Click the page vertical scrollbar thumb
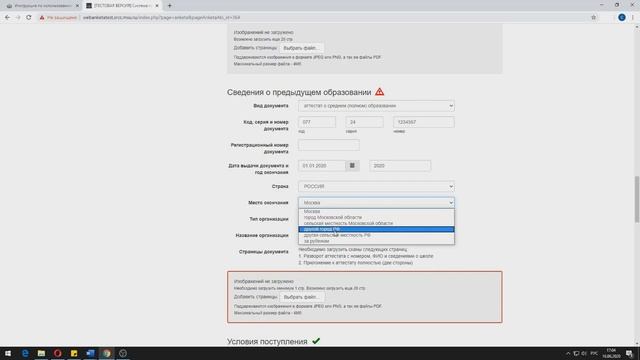This screenshot has height=360, width=640. [x=637, y=199]
